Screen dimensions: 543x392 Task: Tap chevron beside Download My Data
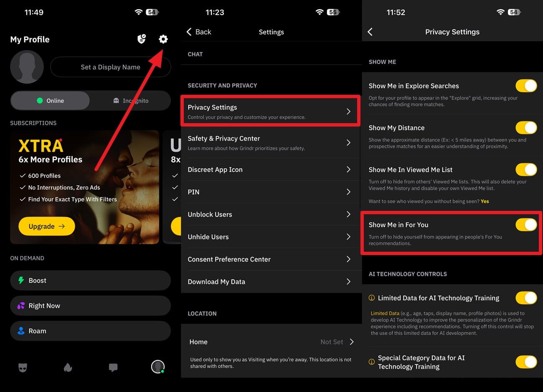[348, 282]
